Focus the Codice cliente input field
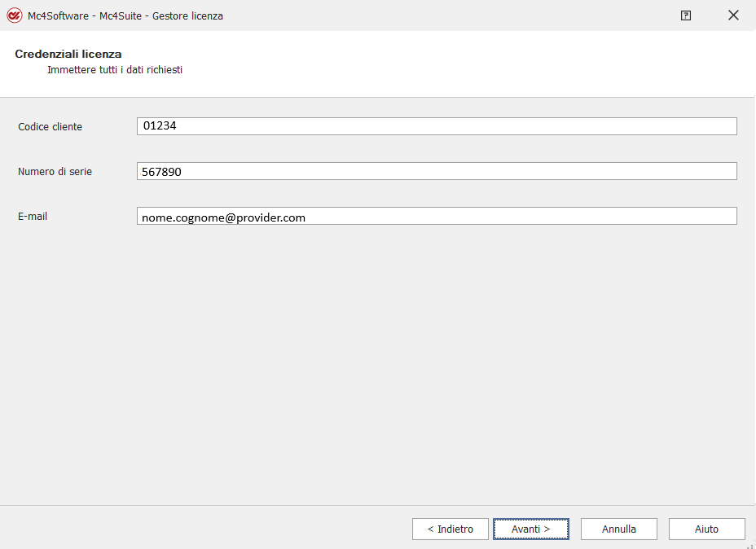The image size is (756, 549). (437, 126)
